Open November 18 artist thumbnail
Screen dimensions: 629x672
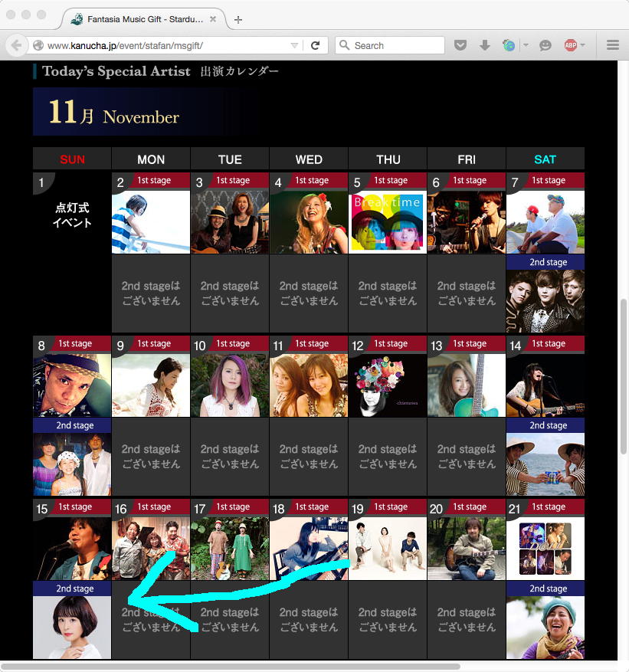[309, 549]
